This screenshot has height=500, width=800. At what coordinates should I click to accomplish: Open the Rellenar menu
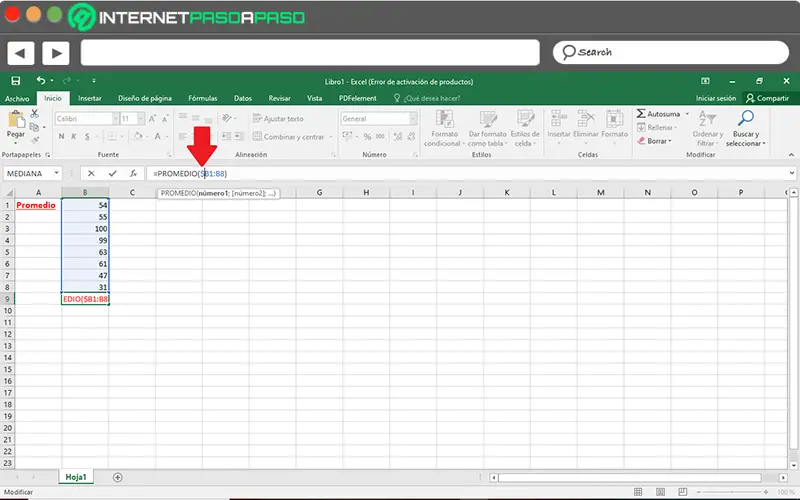click(657, 128)
